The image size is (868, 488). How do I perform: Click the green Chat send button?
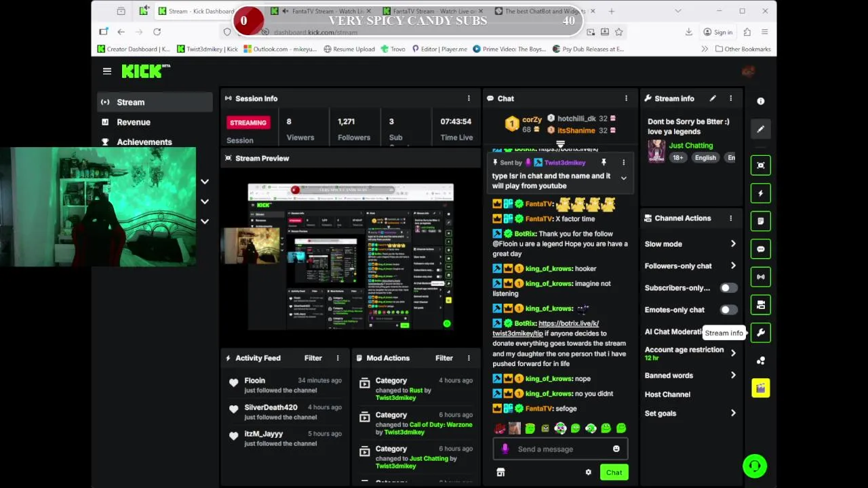pos(614,472)
